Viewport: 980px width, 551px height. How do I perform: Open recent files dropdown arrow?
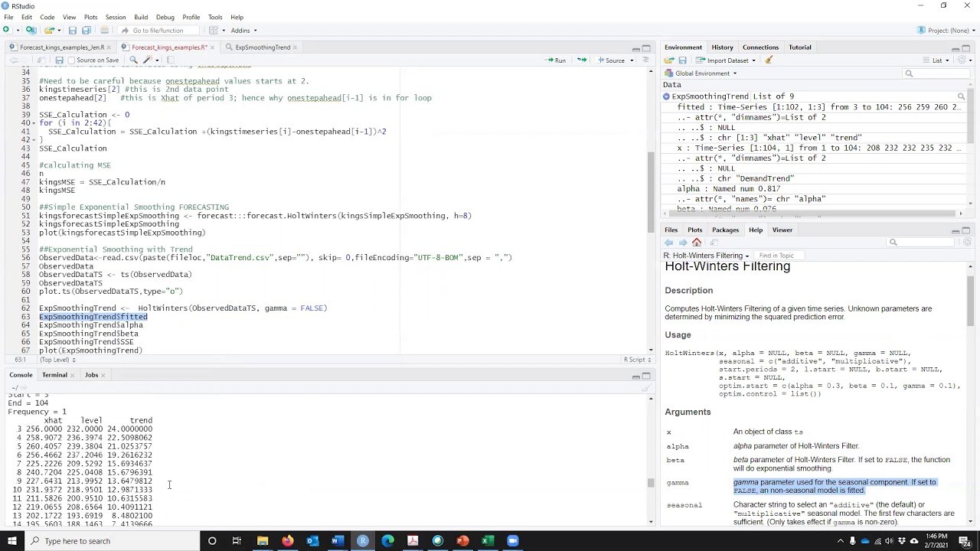tap(59, 30)
